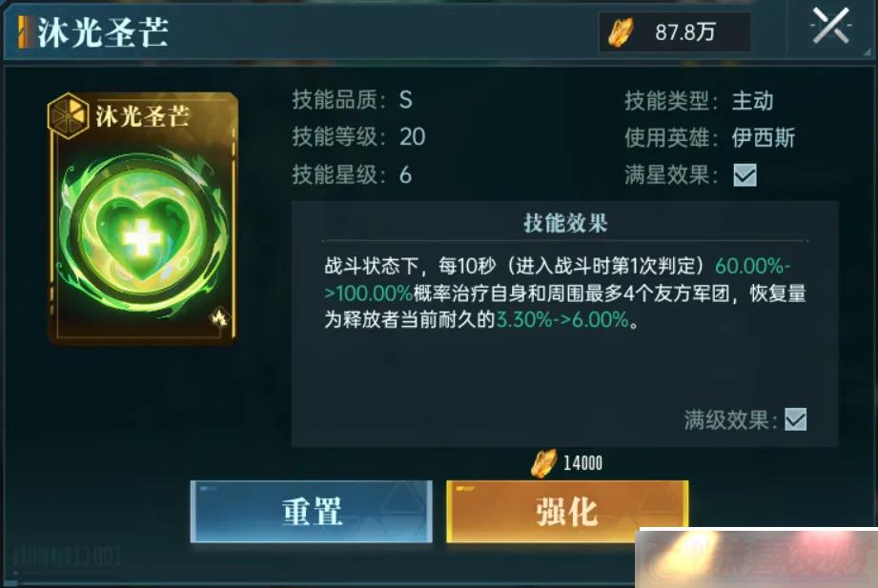The height and width of the screenshot is (588, 878).
Task: Click the 技能效果 section header
Action: [565, 223]
